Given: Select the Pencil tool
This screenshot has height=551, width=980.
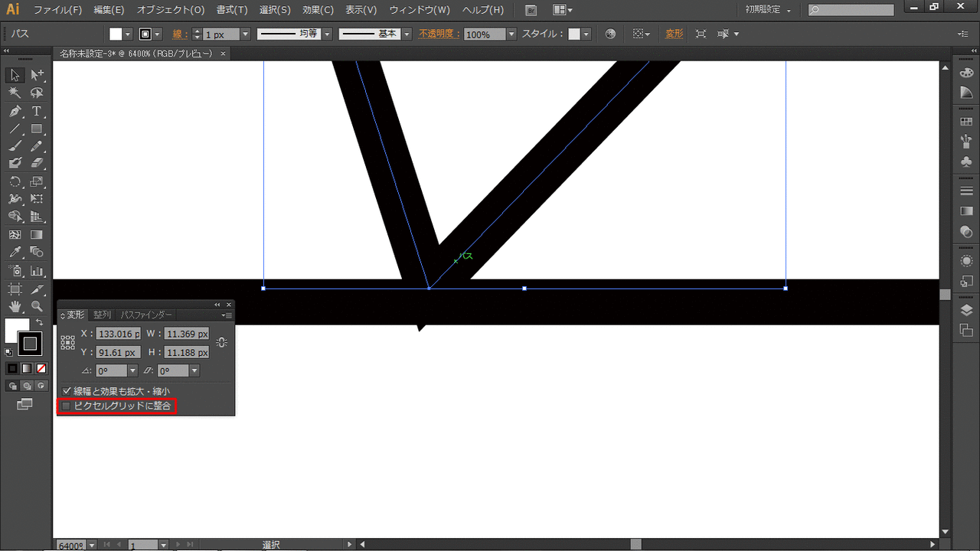Looking at the screenshot, I should click(x=37, y=146).
